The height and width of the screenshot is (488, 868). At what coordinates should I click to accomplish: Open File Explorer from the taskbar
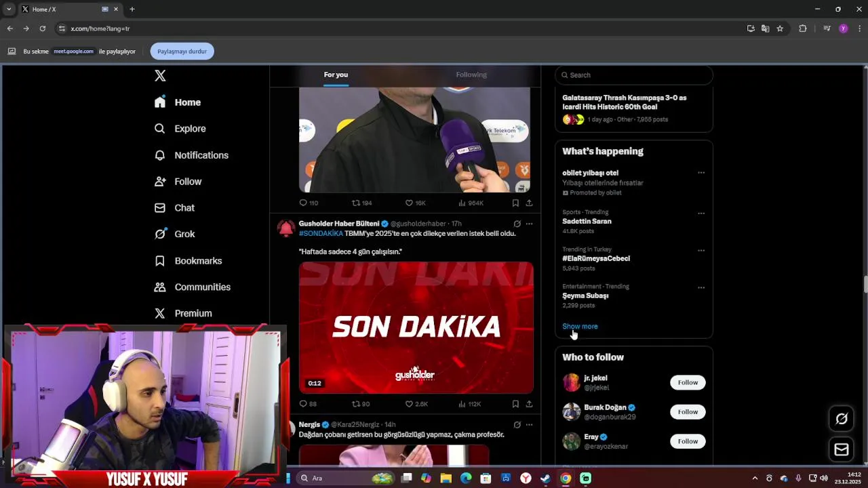click(446, 479)
